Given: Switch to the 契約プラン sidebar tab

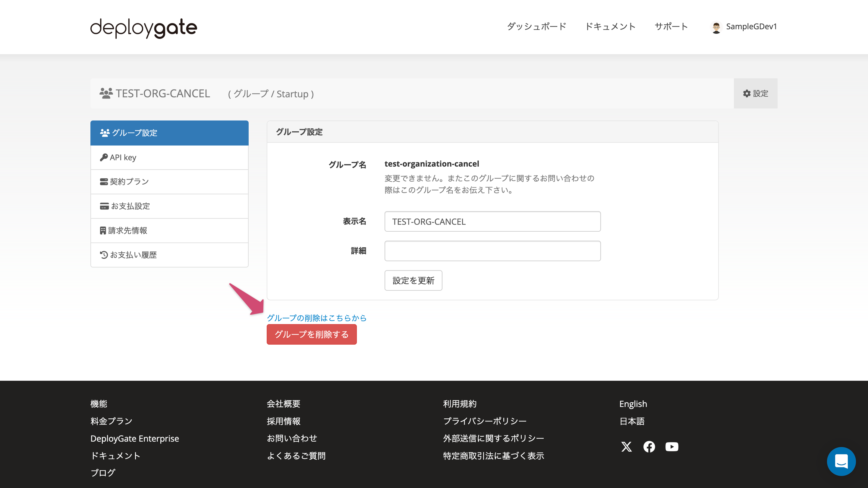Looking at the screenshot, I should pos(129,182).
